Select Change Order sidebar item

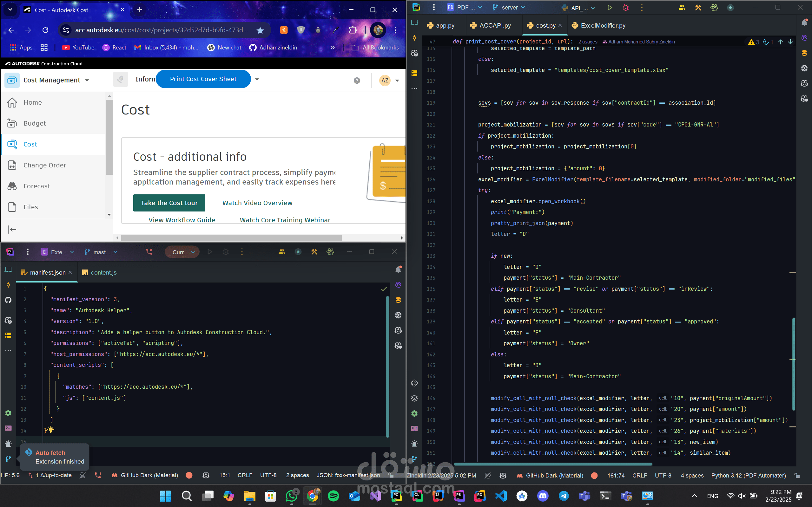click(x=45, y=165)
